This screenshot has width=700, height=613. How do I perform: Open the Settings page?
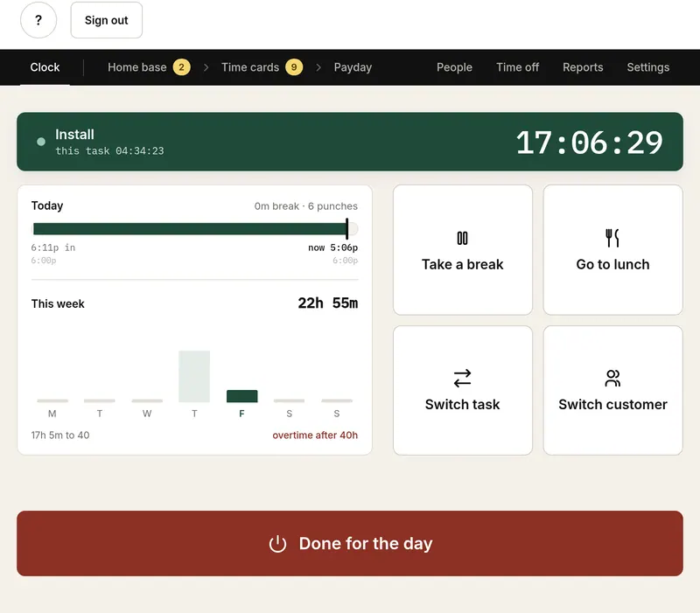(x=647, y=67)
